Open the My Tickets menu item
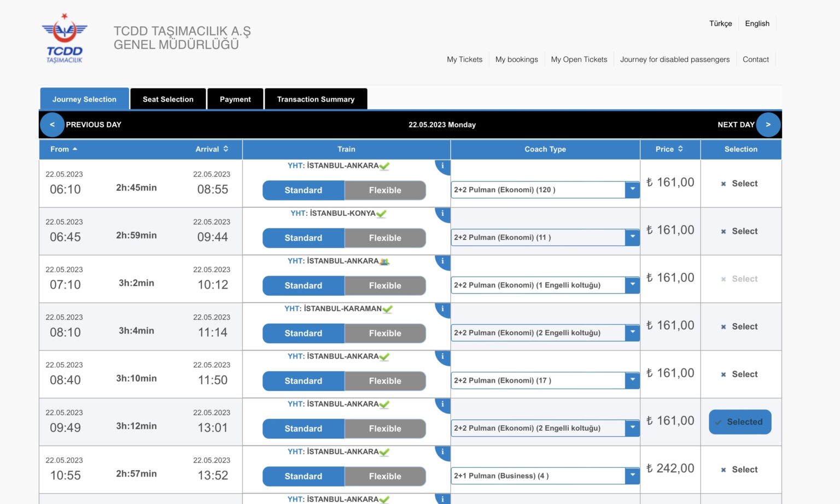Viewport: 840px width, 504px height. [464, 59]
